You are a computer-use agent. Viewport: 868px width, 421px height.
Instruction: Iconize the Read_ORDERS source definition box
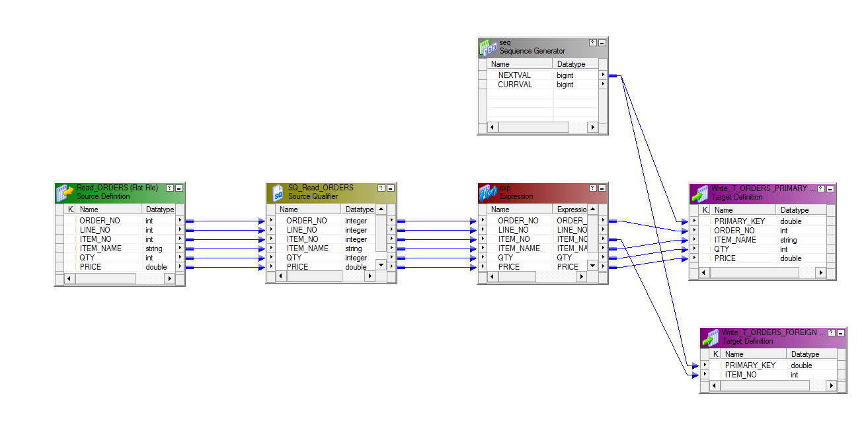tap(178, 188)
